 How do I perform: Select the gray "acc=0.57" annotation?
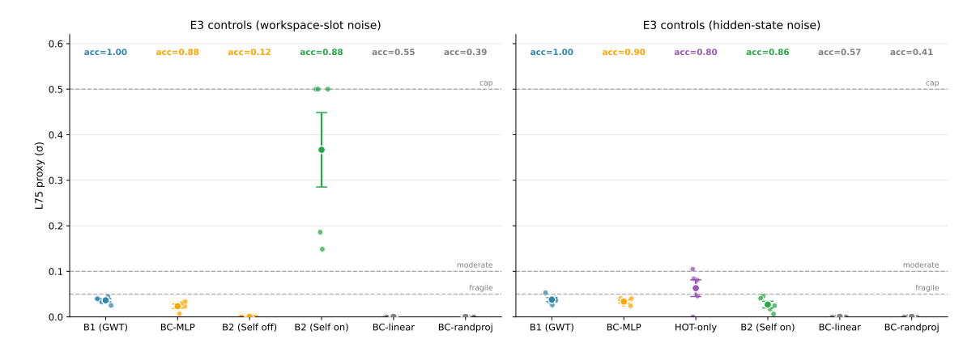point(840,53)
